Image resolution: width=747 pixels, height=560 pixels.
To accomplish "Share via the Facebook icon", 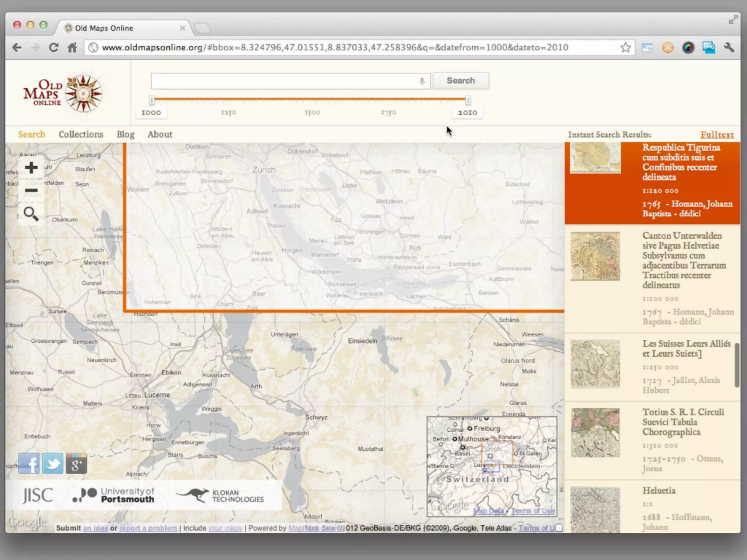I will [x=29, y=463].
